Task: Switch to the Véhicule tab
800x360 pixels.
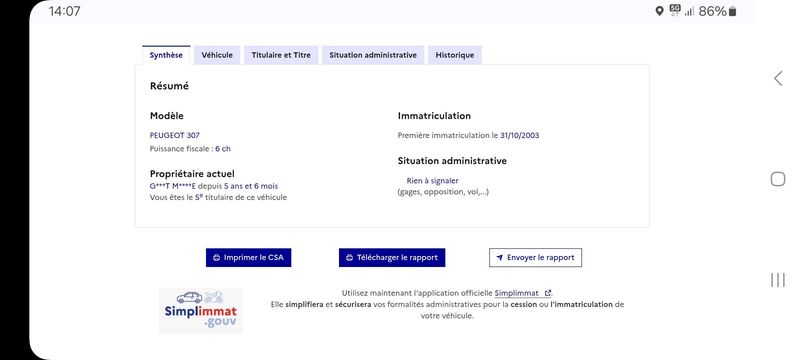Action: pyautogui.click(x=217, y=55)
